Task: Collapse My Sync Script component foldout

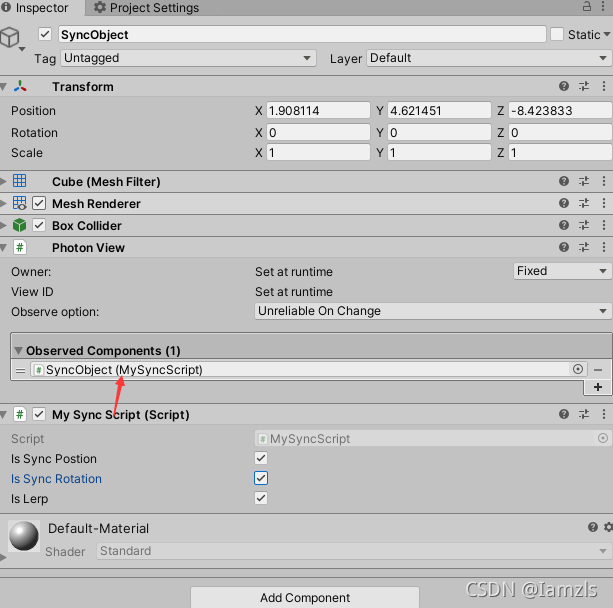Action: pos(4,414)
